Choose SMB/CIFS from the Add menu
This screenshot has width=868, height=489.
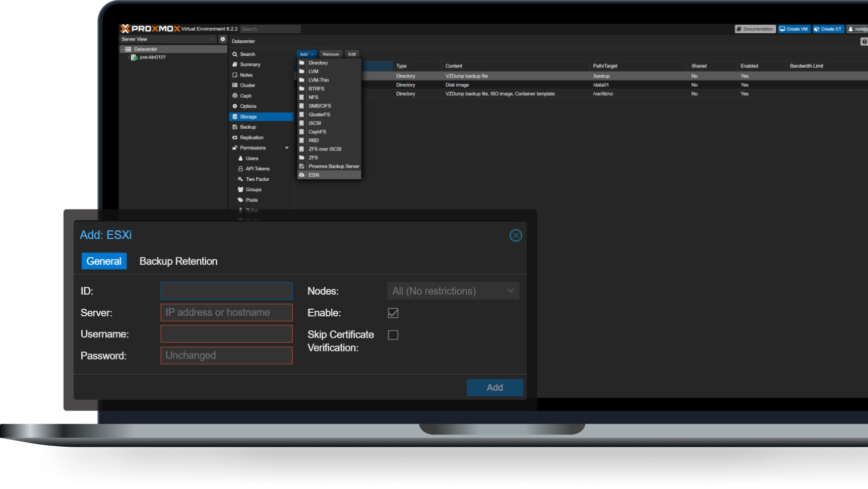point(329,106)
